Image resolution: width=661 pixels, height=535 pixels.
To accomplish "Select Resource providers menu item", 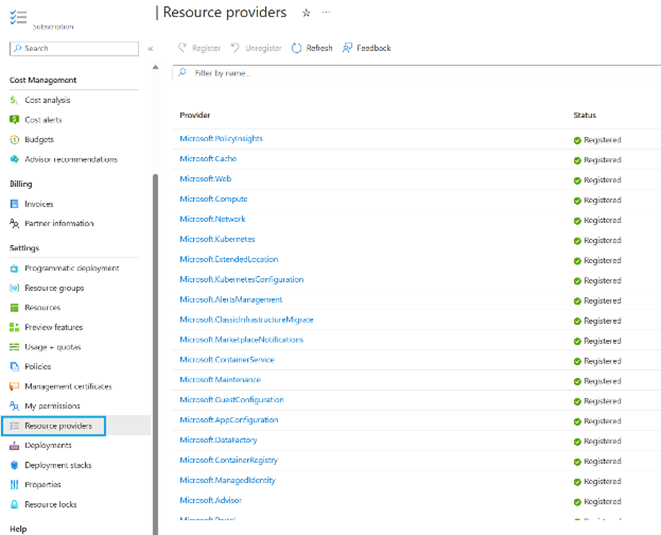I will tap(58, 426).
